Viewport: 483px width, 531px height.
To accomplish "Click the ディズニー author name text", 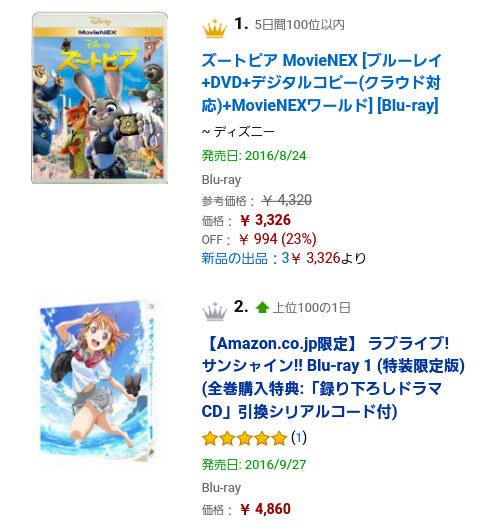I will (x=244, y=132).
